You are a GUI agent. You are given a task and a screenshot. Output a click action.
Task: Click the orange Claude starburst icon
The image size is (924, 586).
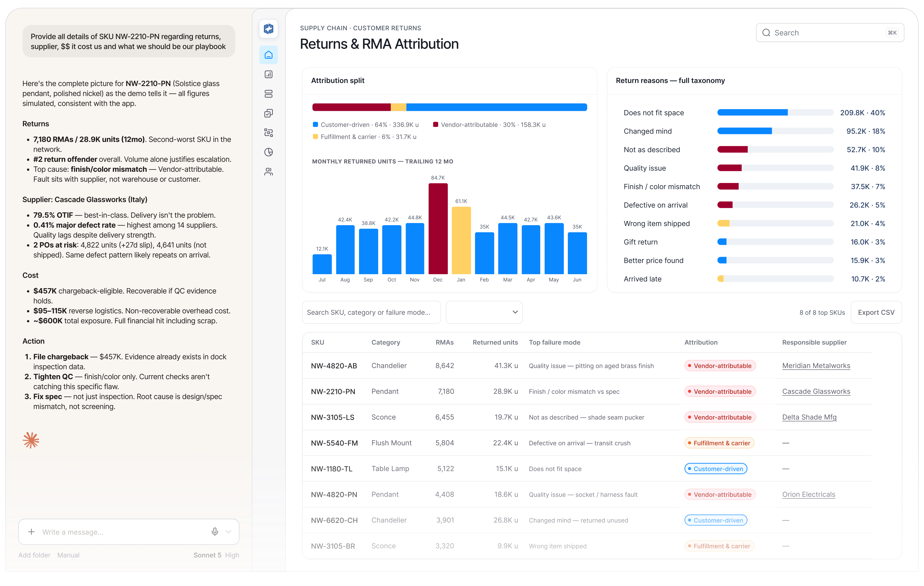click(31, 440)
